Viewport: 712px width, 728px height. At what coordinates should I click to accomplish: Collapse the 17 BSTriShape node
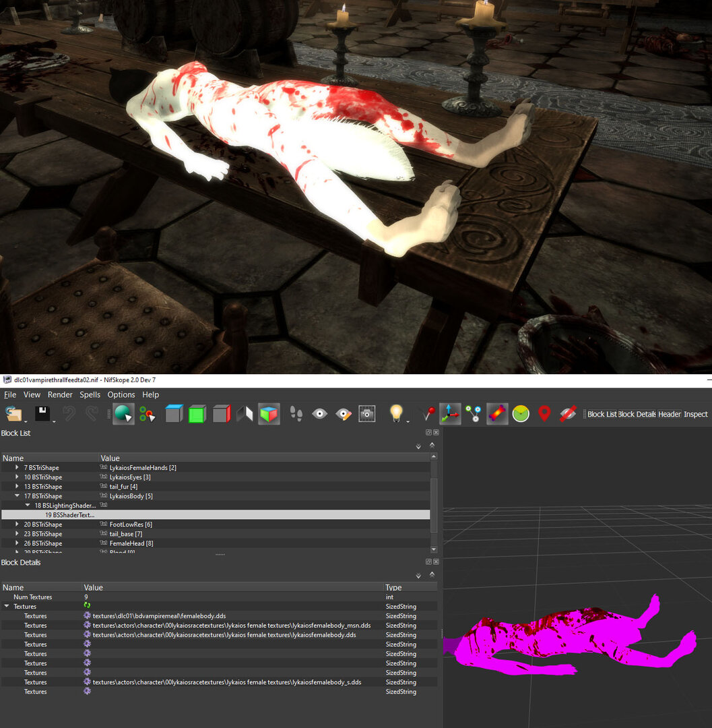coord(17,495)
